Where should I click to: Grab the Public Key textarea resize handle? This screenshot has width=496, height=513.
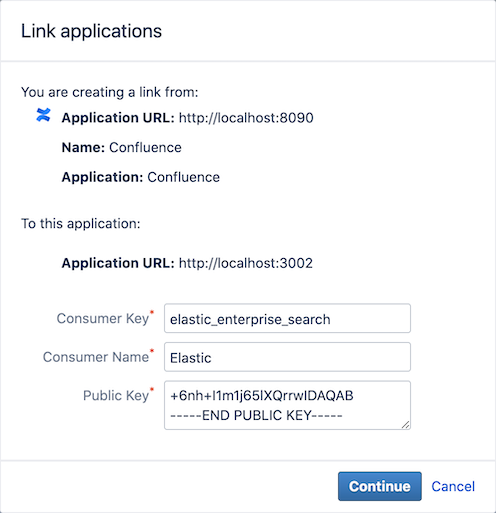[x=405, y=424]
